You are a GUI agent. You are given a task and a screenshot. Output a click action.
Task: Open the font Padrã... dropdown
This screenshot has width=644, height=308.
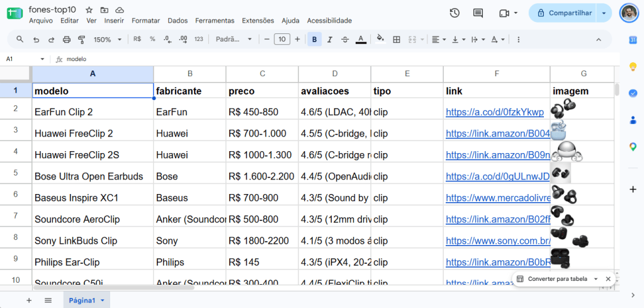(234, 40)
